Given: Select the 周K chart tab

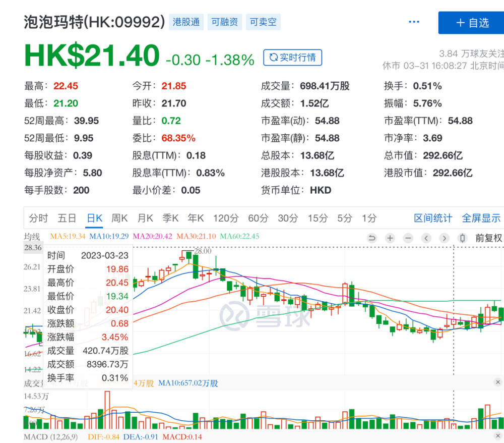Looking at the screenshot, I should click(x=119, y=218).
